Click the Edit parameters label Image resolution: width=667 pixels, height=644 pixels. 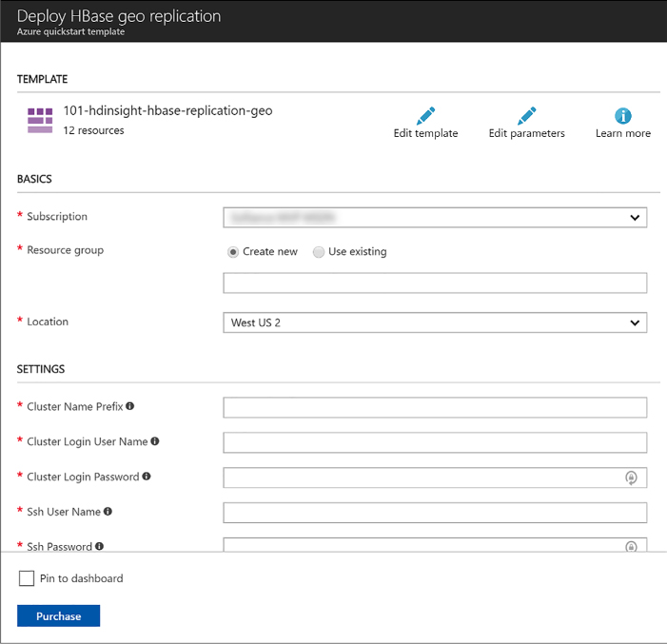[x=526, y=133]
